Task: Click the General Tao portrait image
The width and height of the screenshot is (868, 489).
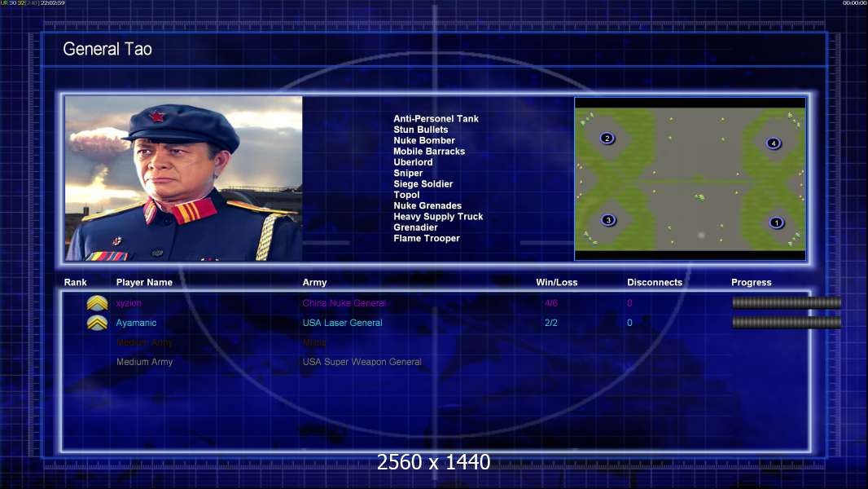Action: 184,178
